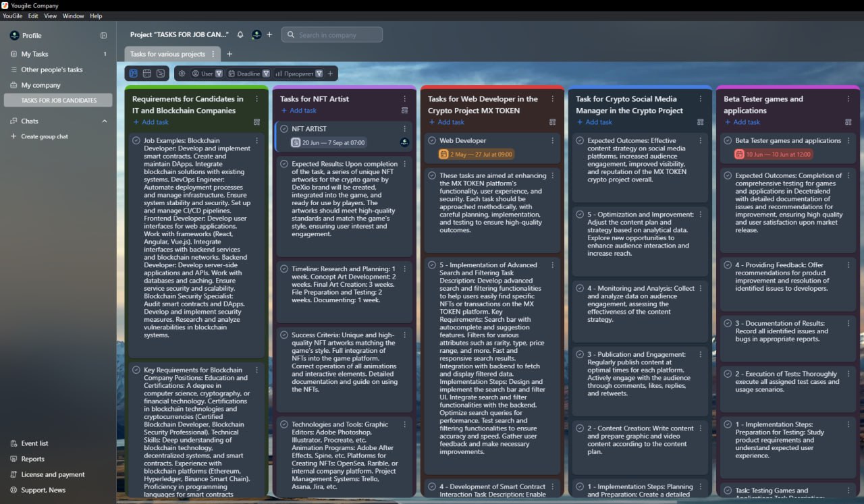Viewport: 864px width, 504px height.
Task: Switch to Gantt timeline view icon
Action: tap(160, 74)
